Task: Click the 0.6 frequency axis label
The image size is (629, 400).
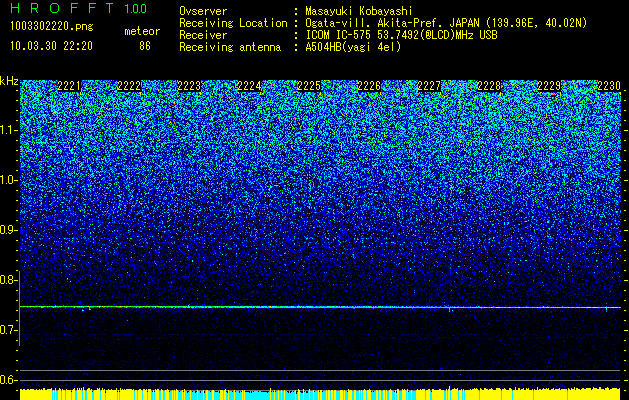Action: 8,380
